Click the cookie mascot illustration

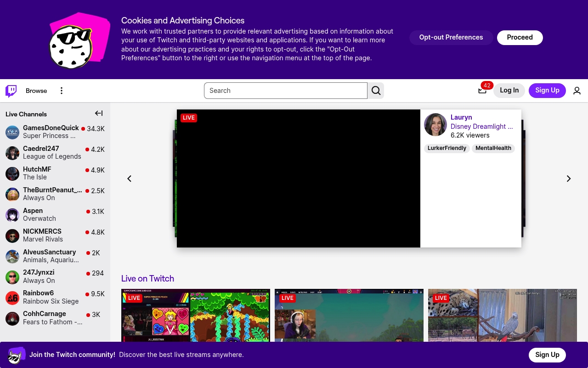79,40
